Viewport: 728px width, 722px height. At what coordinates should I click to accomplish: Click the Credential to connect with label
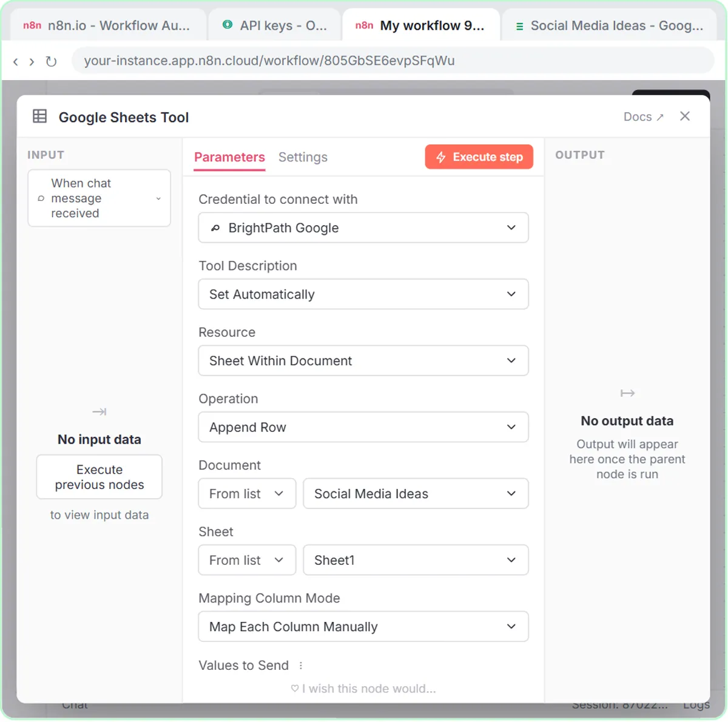point(278,200)
